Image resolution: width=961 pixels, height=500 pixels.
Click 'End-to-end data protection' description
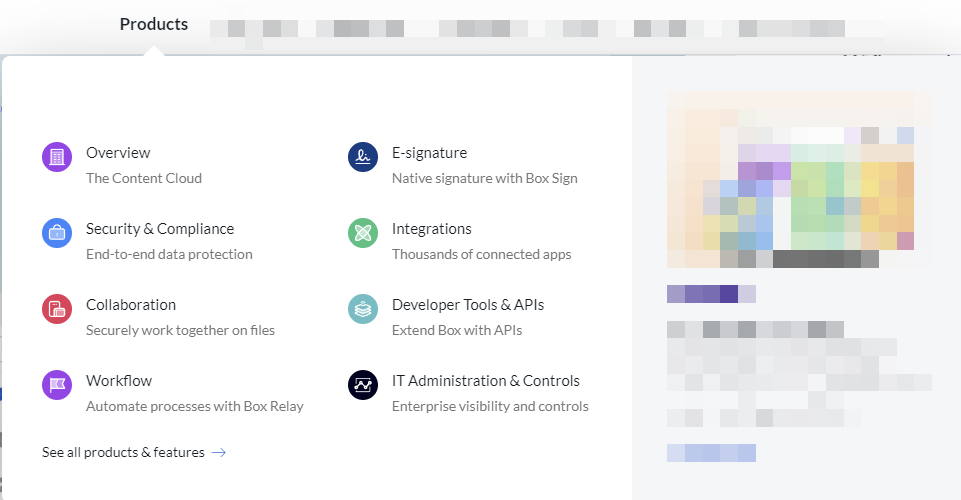(x=169, y=254)
